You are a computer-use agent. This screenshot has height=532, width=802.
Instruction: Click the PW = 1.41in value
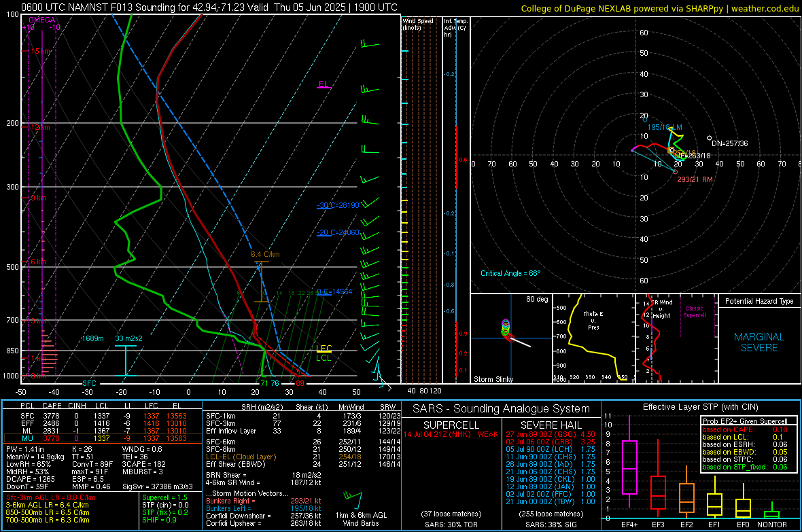click(x=25, y=449)
